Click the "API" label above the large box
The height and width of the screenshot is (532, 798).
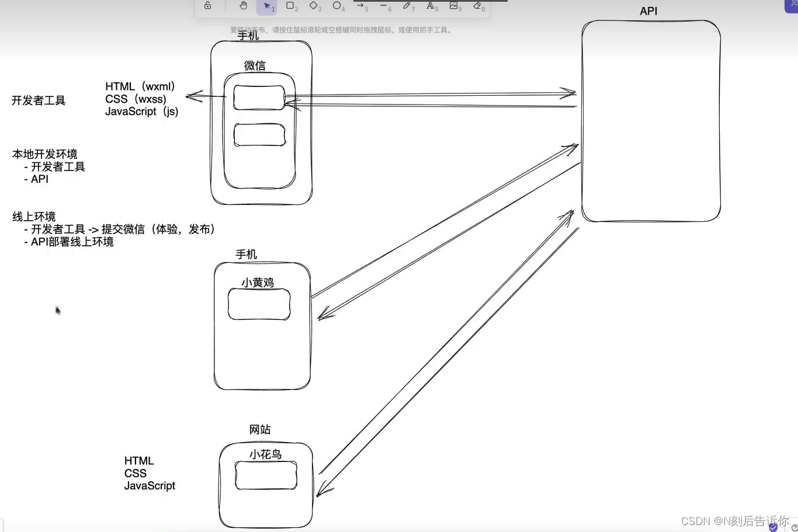648,11
